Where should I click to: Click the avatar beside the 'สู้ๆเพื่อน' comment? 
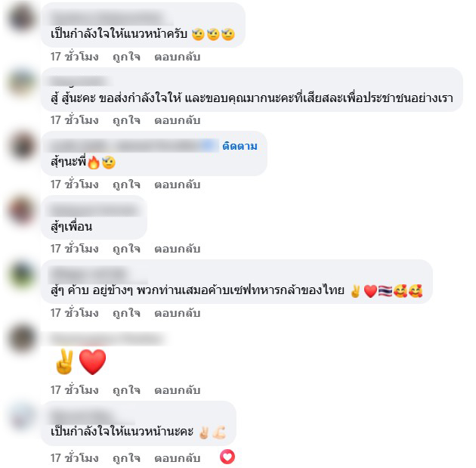click(22, 210)
